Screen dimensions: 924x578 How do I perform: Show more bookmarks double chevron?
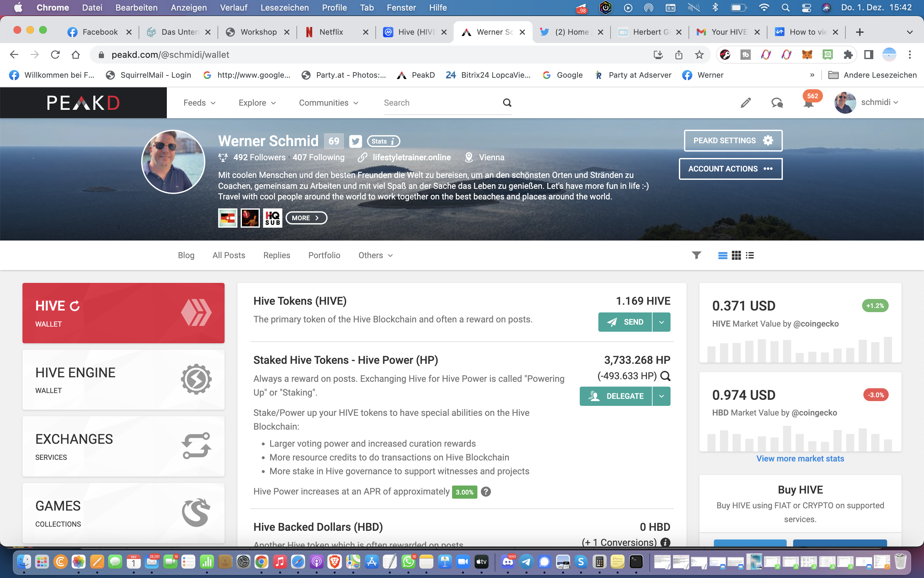pyautogui.click(x=812, y=75)
